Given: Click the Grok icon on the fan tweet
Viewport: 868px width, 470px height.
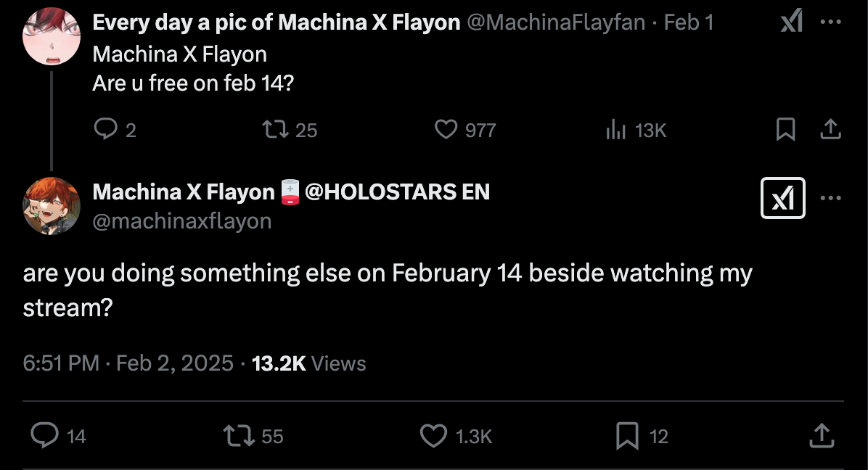Looking at the screenshot, I should click(x=791, y=23).
